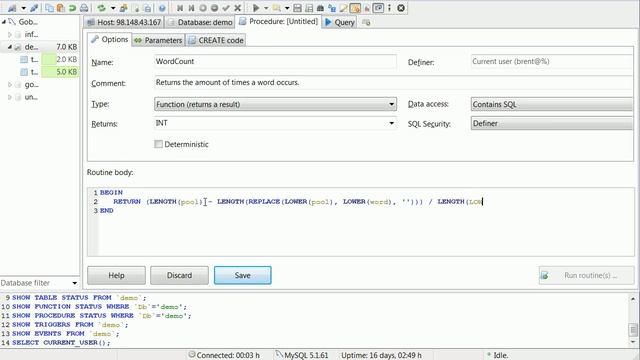This screenshot has width=640, height=360.
Task: Switch to Host: 98.148.43.167 tab
Action: (x=124, y=22)
